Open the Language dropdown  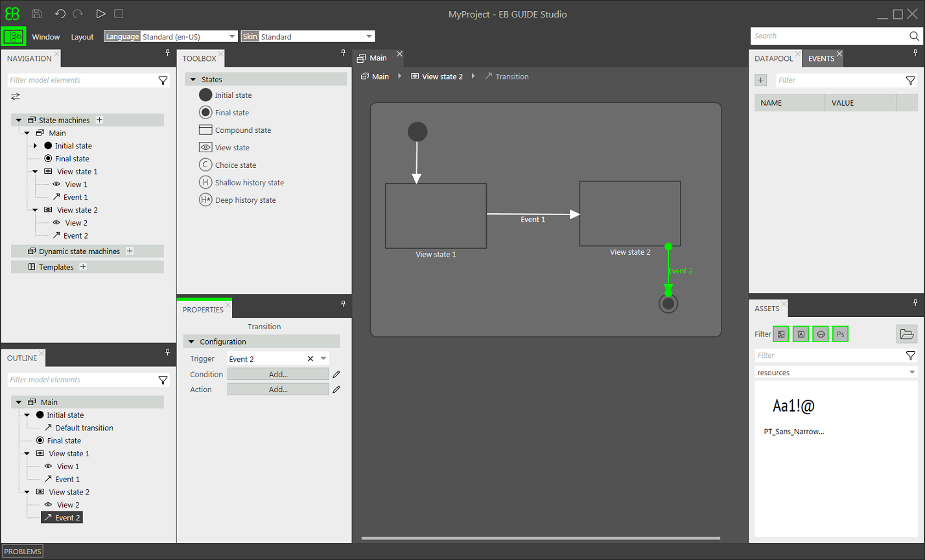[232, 37]
